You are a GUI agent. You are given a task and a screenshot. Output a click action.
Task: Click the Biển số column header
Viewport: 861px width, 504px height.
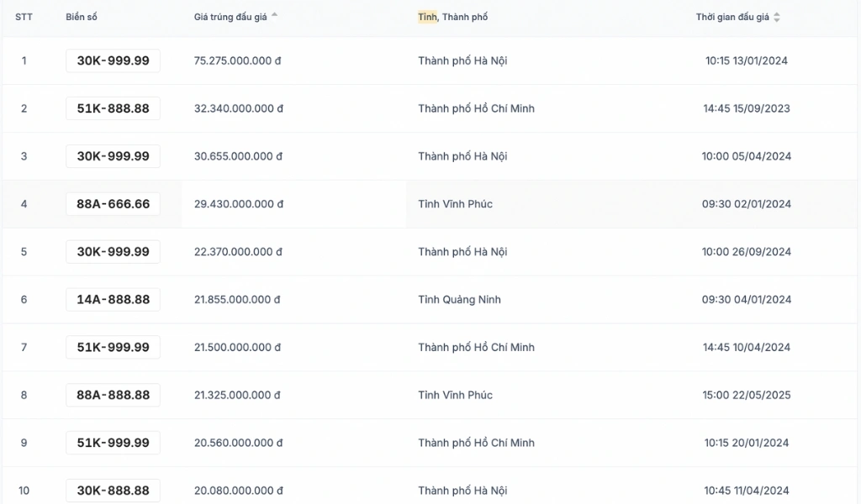82,17
